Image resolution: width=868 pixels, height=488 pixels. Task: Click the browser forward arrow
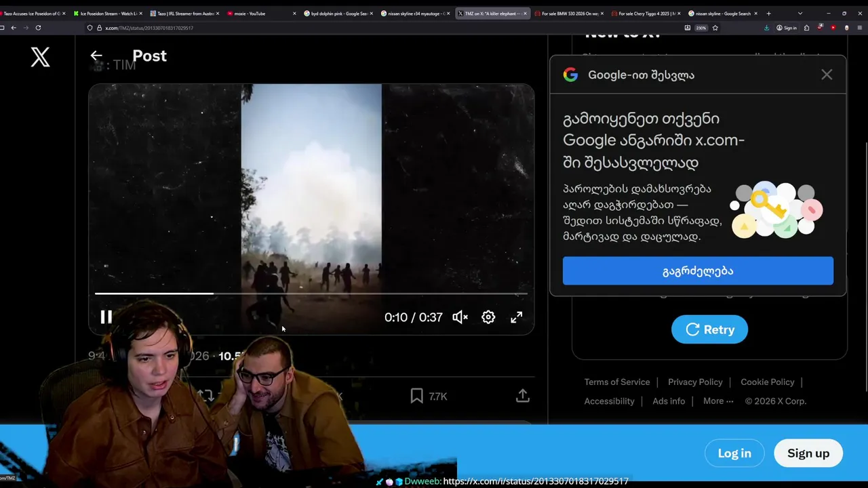point(26,28)
